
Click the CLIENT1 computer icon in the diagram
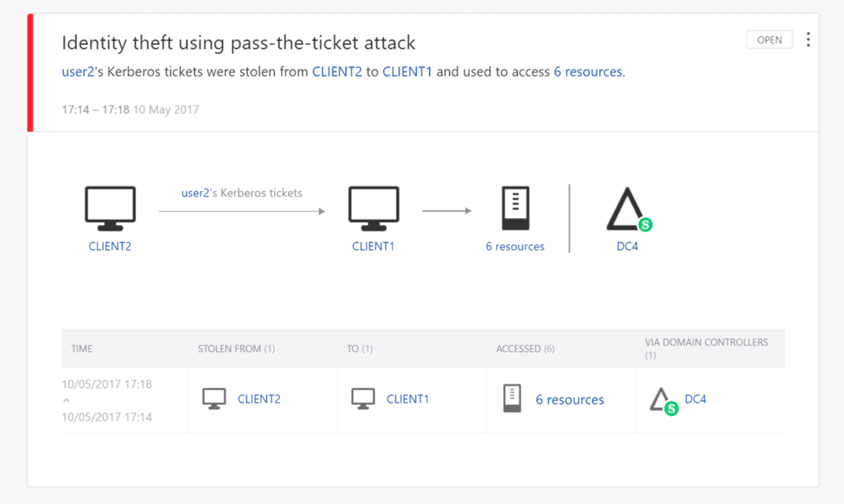pos(373,207)
